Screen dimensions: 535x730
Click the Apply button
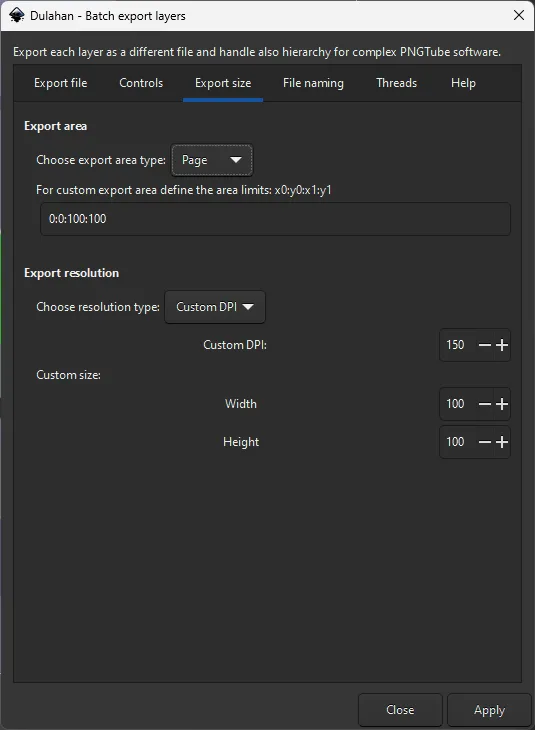pos(489,710)
